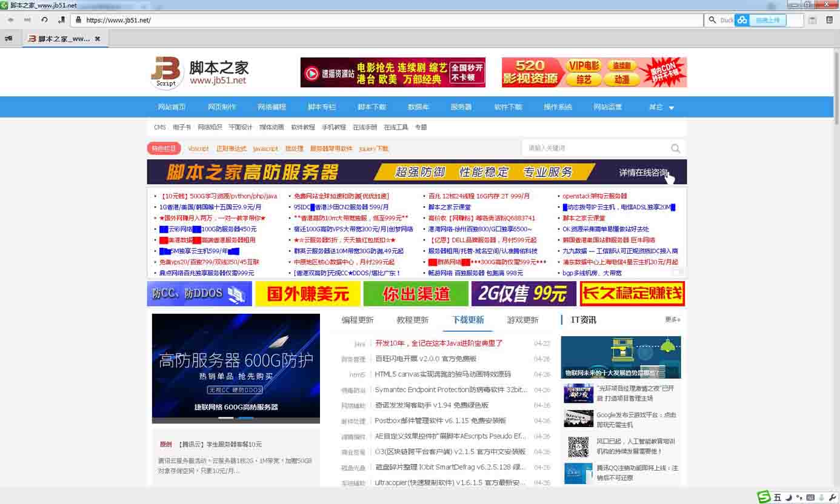Click the padlock icon in address bar
Image resolution: width=840 pixels, height=504 pixels.
[x=78, y=20]
